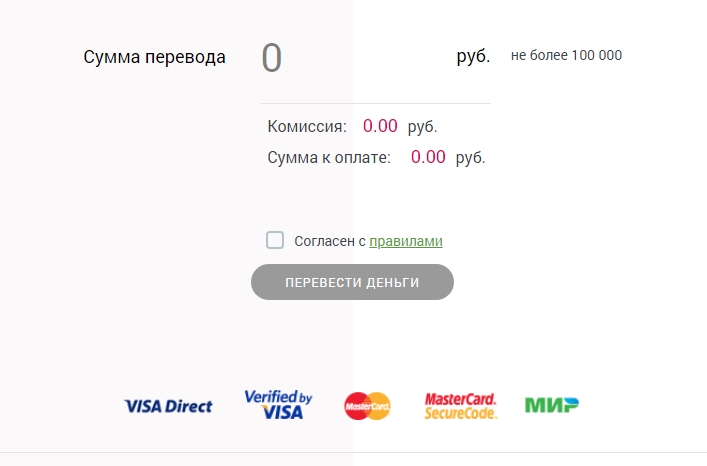The width and height of the screenshot is (707, 466).
Task: Click "руб." after the total payable amount
Action: pyautogui.click(x=470, y=157)
